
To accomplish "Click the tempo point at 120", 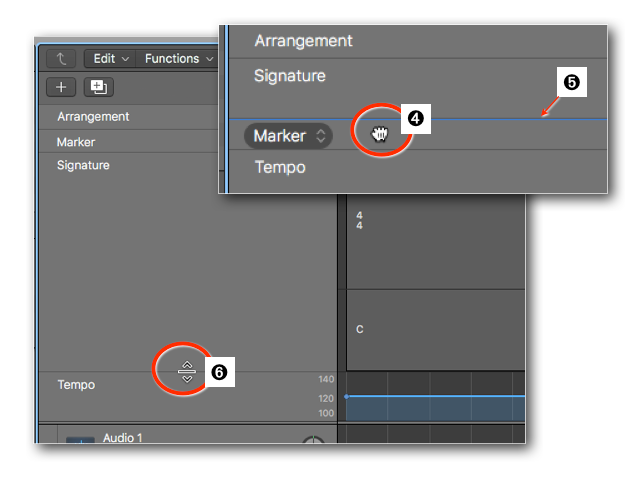I will 346,397.
